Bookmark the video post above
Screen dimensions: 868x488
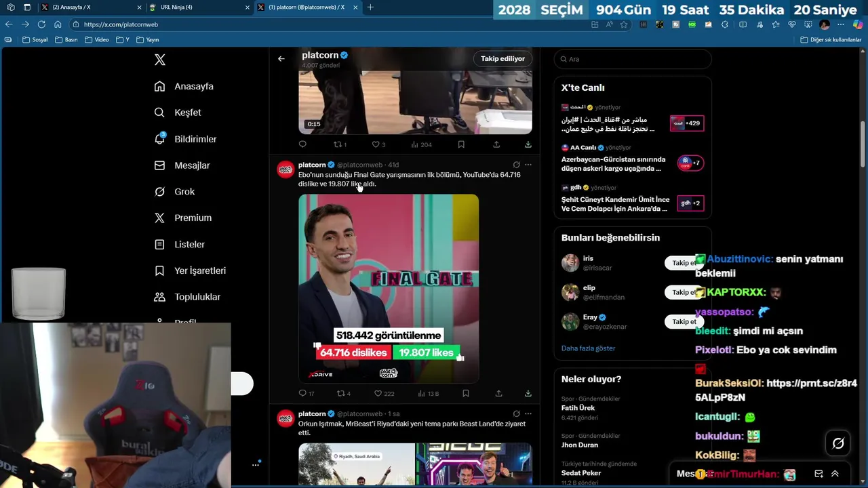[x=461, y=144]
